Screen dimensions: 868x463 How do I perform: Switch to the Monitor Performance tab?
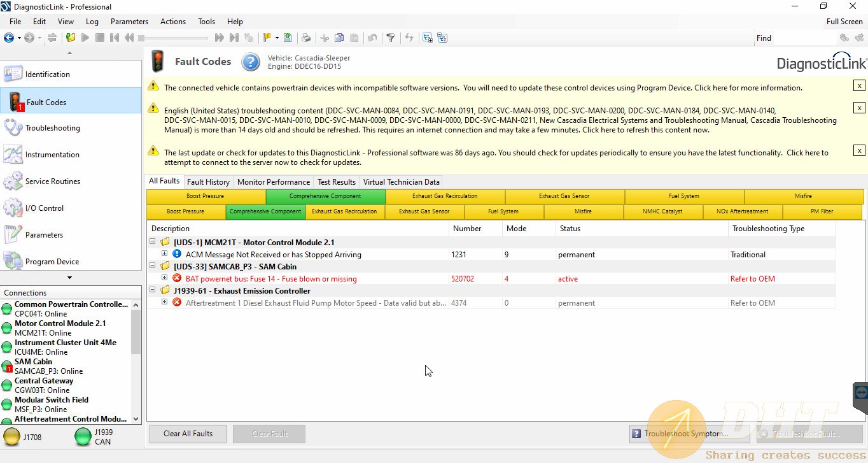[274, 182]
